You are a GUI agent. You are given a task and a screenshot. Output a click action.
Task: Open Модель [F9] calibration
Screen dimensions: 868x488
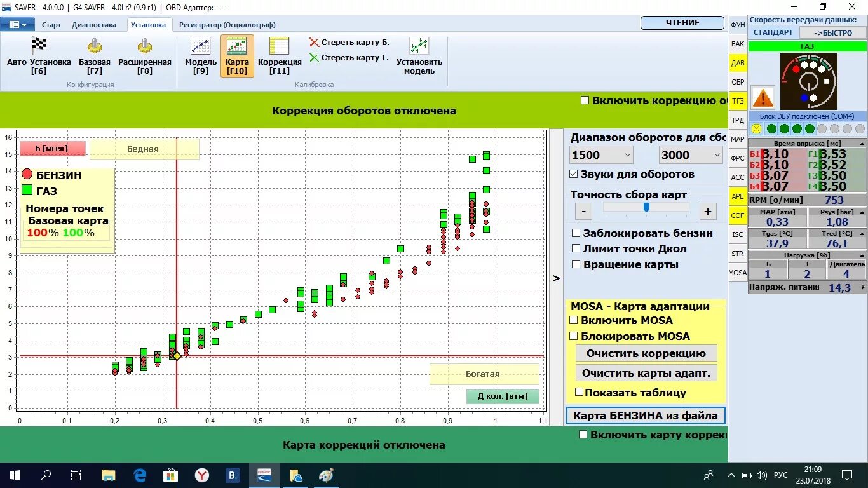pyautogui.click(x=201, y=56)
